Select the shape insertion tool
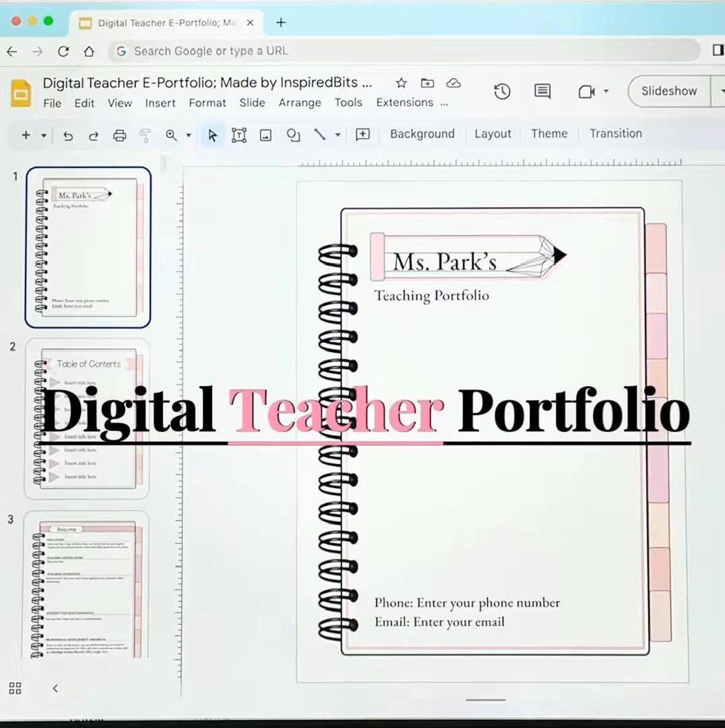 pyautogui.click(x=293, y=135)
